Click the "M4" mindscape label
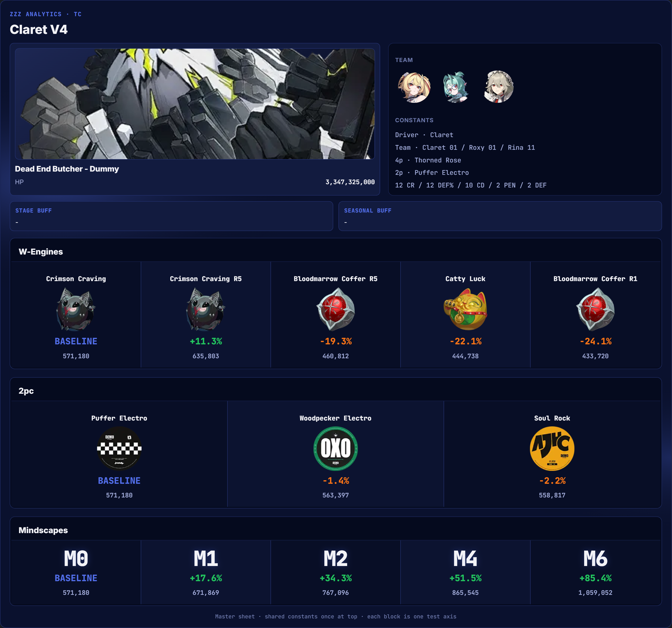Image resolution: width=672 pixels, height=628 pixels. (465, 559)
